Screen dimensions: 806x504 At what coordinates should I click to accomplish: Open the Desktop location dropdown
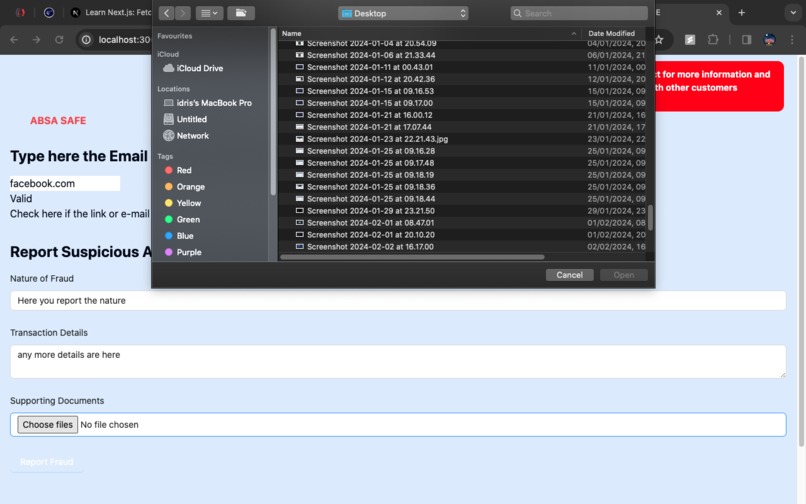click(403, 13)
